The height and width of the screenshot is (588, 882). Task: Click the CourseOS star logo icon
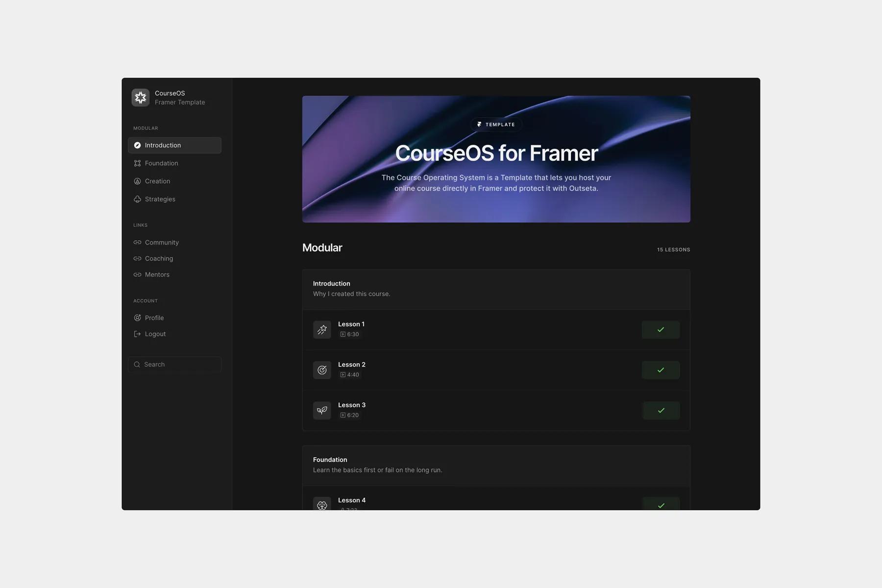coord(141,98)
